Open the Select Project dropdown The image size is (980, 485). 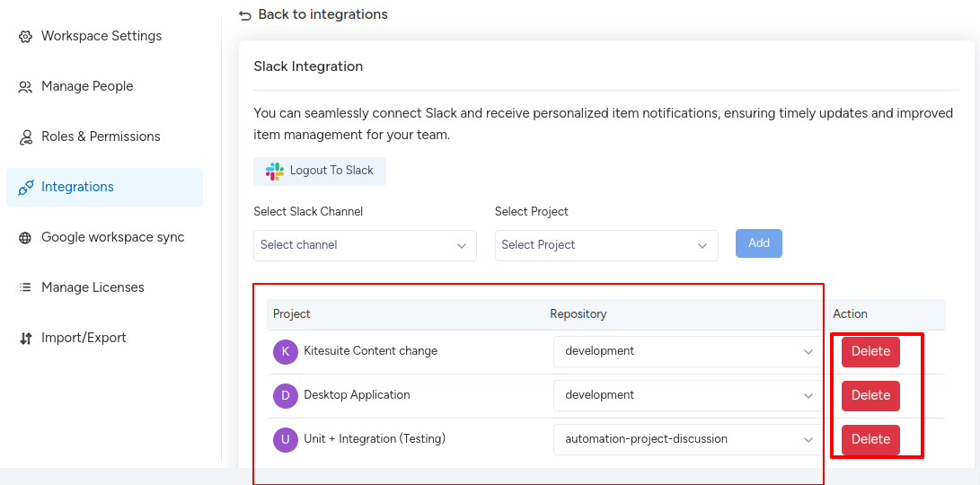coord(606,245)
